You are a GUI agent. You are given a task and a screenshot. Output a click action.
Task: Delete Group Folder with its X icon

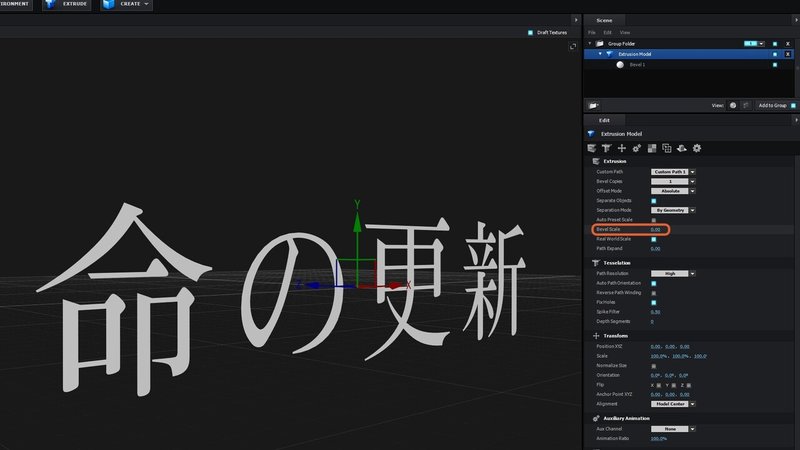pyautogui.click(x=788, y=44)
